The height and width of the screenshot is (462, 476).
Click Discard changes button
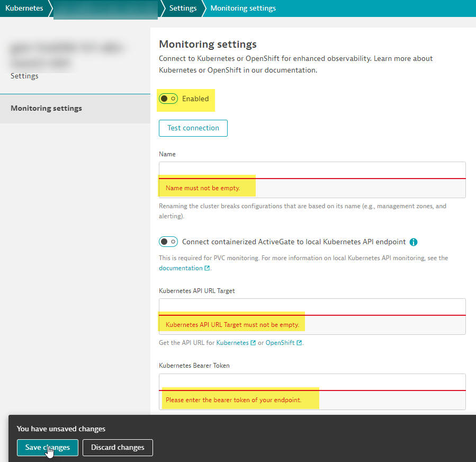coord(118,448)
